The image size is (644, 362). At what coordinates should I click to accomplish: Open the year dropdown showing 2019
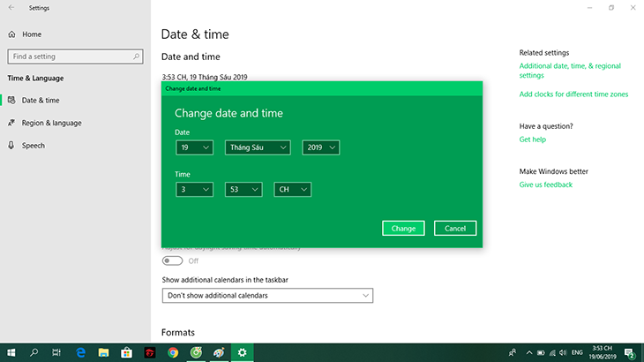[321, 147]
